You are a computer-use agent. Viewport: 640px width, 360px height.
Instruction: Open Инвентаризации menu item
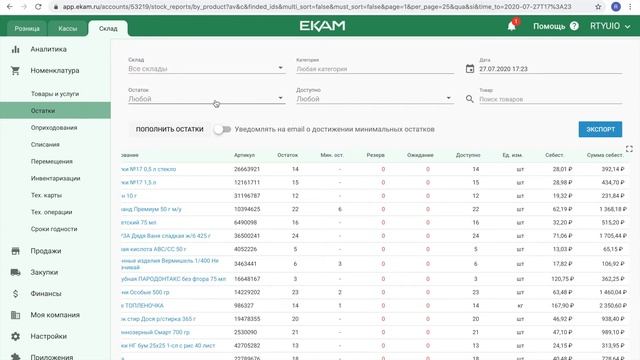pyautogui.click(x=55, y=178)
